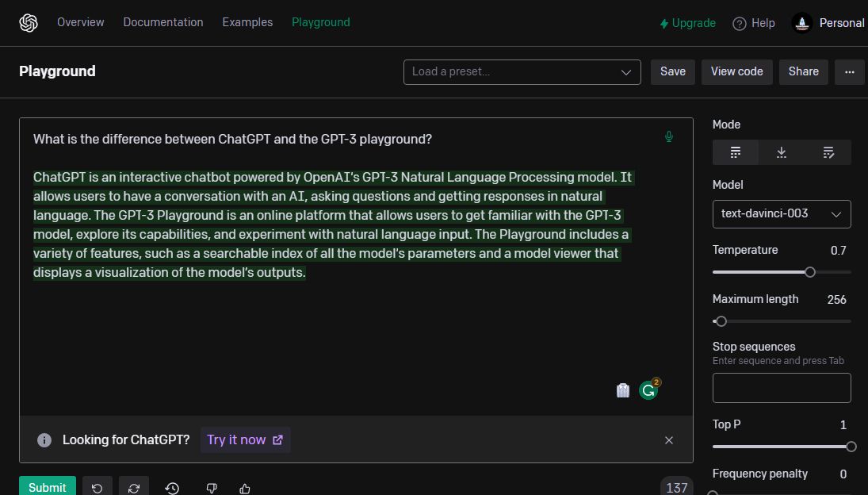The width and height of the screenshot is (868, 495).
Task: Click the Top P value 1
Action: click(x=843, y=424)
